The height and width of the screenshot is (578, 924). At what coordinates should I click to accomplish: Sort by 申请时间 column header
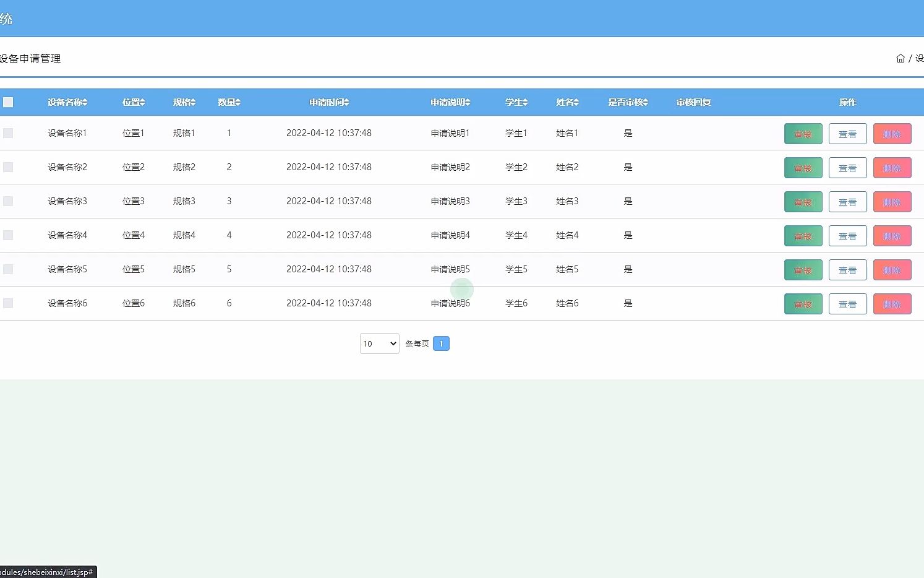click(329, 102)
